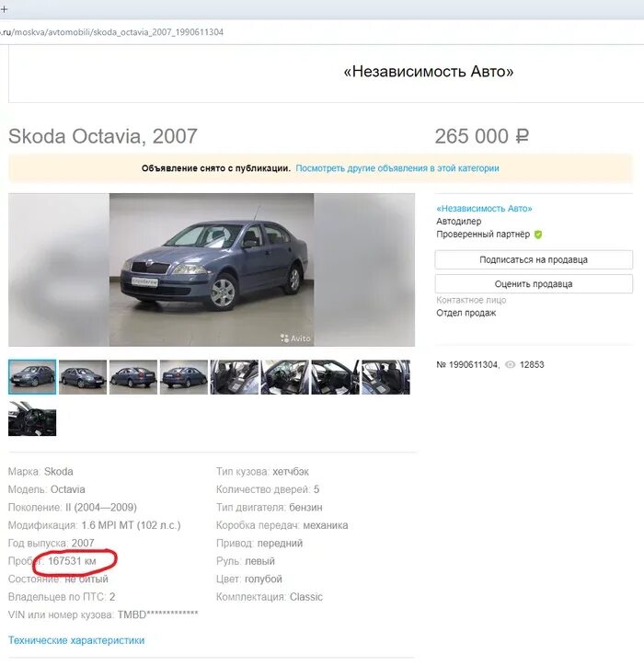
Task: Click the mileage value '167531 км'
Action: (72, 561)
